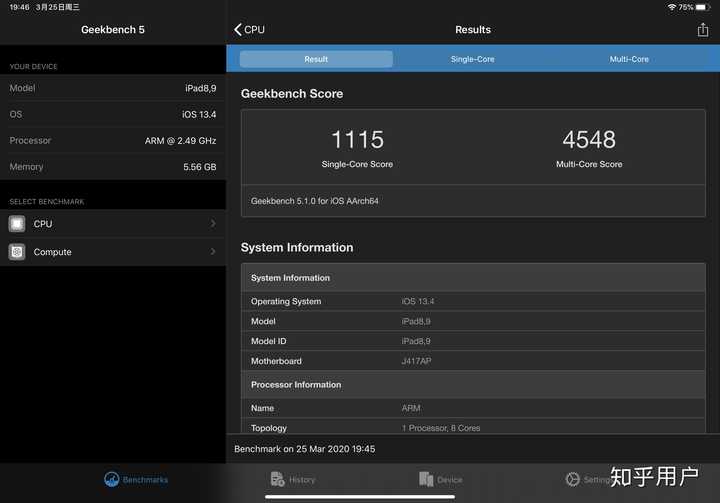The width and height of the screenshot is (720, 503).
Task: Click the Model ID row value
Action: coord(416,341)
